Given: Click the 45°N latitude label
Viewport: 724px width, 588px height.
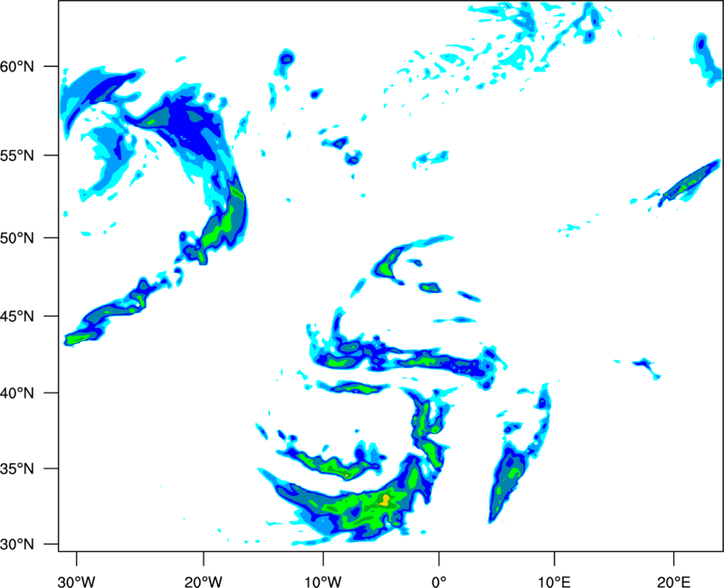Looking at the screenshot, I should pyautogui.click(x=17, y=317).
